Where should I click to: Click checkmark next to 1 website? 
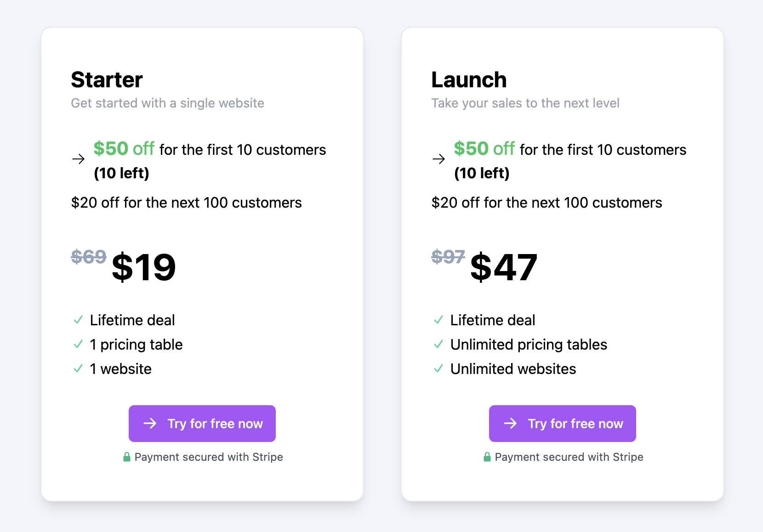coord(78,368)
